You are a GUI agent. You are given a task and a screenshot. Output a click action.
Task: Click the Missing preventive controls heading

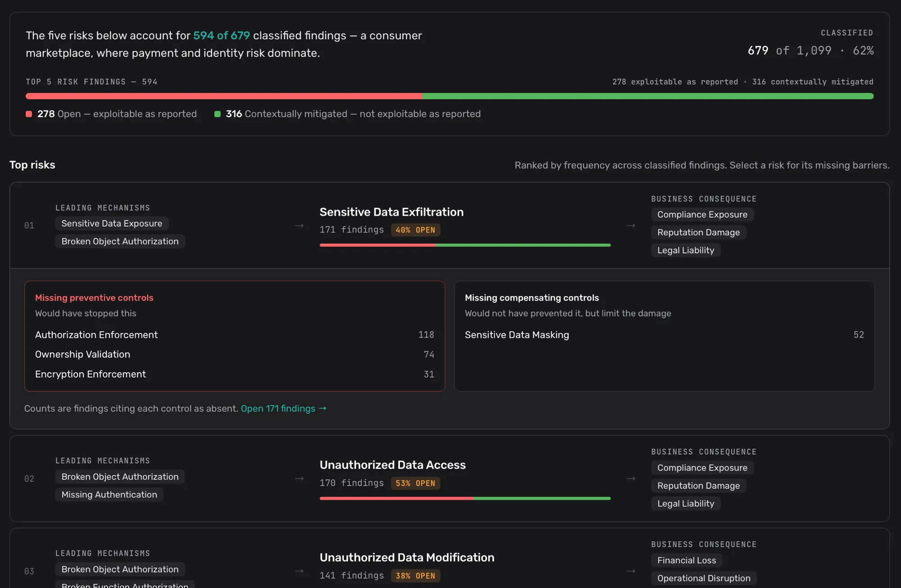(x=94, y=298)
